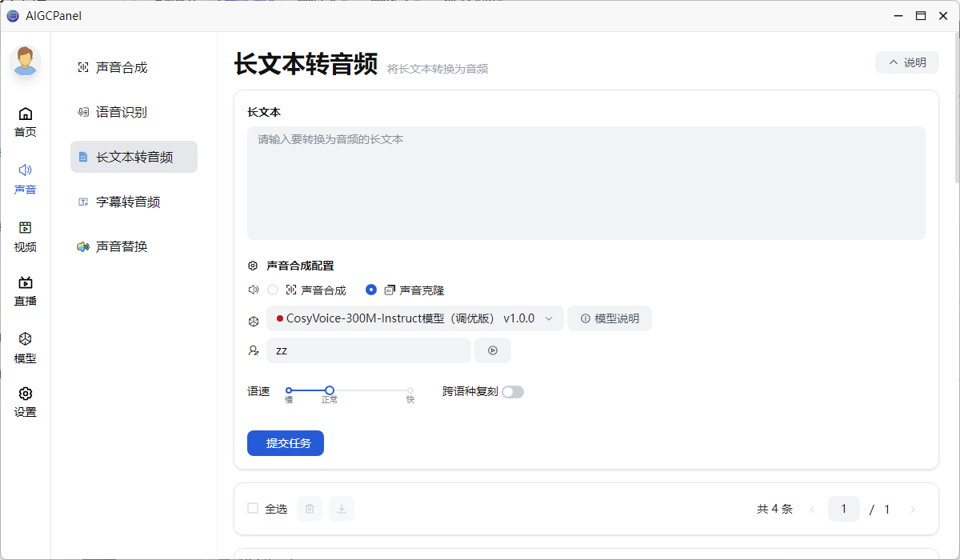Open the 字幕转音频 menu item
This screenshot has height=560, width=960.
128,202
